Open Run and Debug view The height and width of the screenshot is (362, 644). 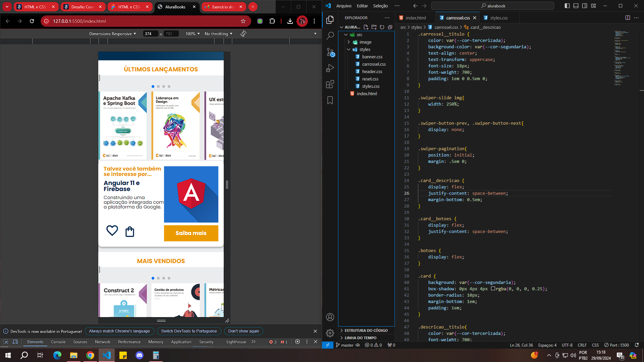pos(330,68)
